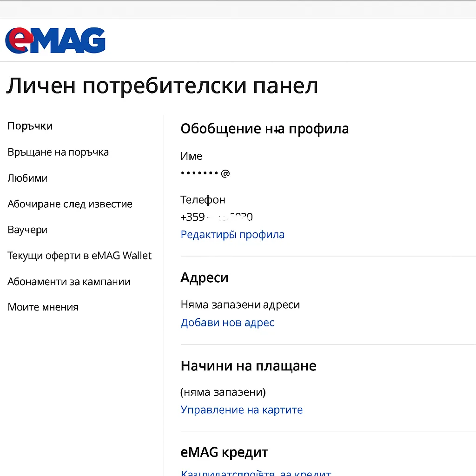
Task: Click the Добави нов адрес link
Action: tap(227, 323)
